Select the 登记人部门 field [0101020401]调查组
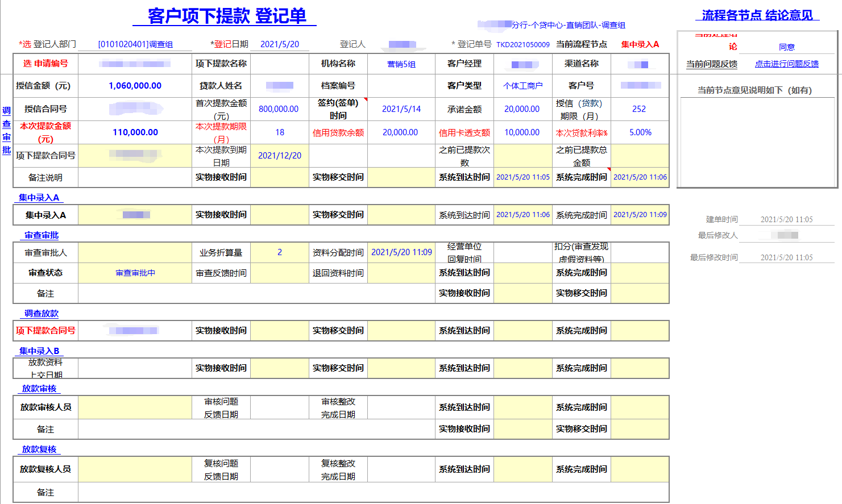This screenshot has width=842, height=504. pos(135,44)
